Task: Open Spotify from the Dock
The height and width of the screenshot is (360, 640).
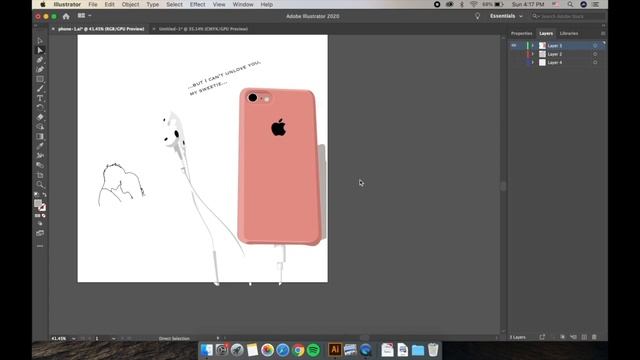Action: (x=313, y=350)
